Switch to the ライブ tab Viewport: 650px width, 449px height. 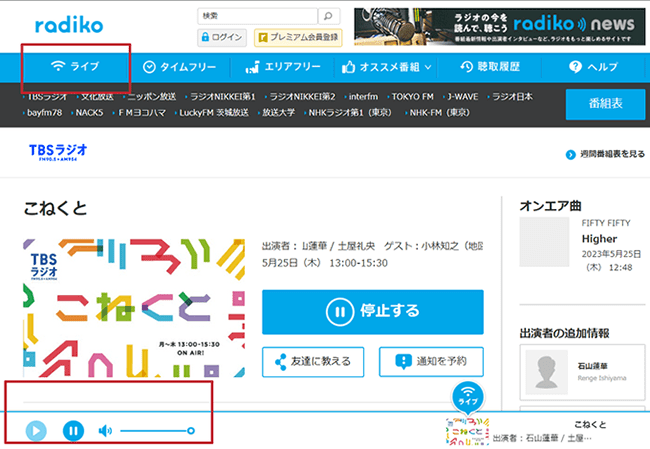[75, 66]
